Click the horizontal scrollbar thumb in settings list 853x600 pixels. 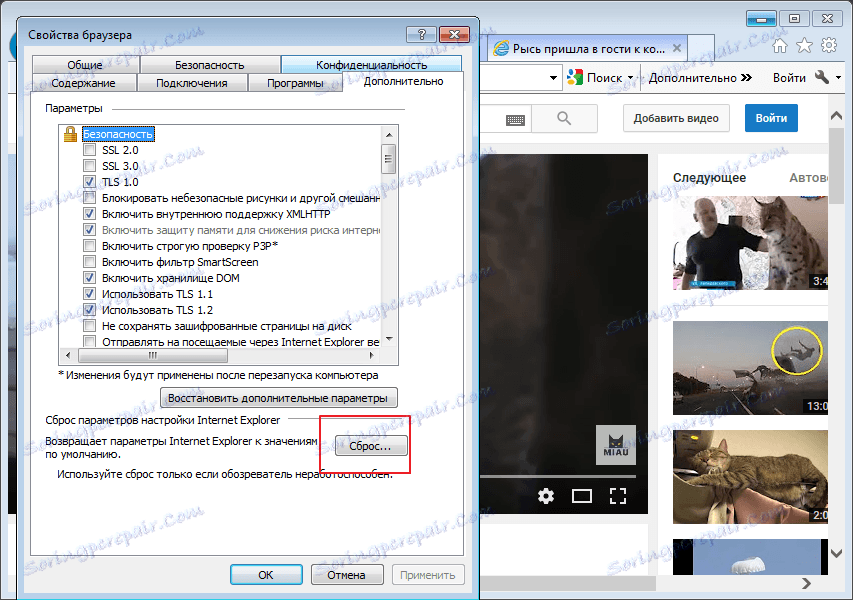[153, 355]
